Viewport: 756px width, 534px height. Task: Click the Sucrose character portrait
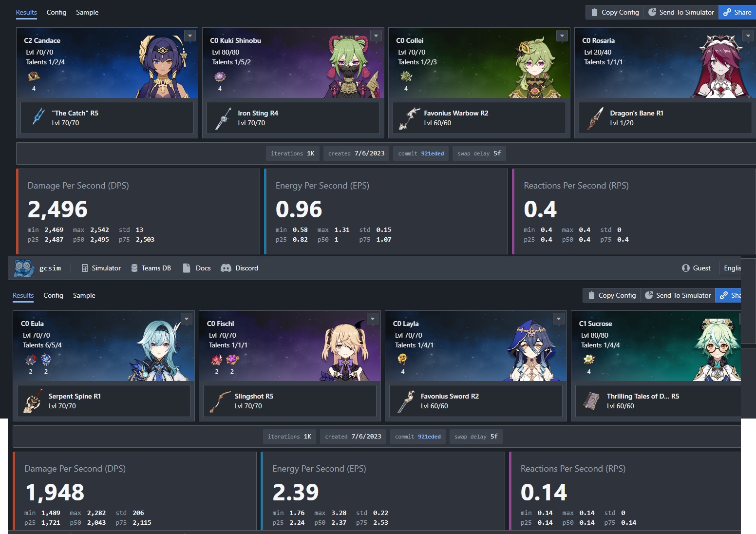click(718, 350)
